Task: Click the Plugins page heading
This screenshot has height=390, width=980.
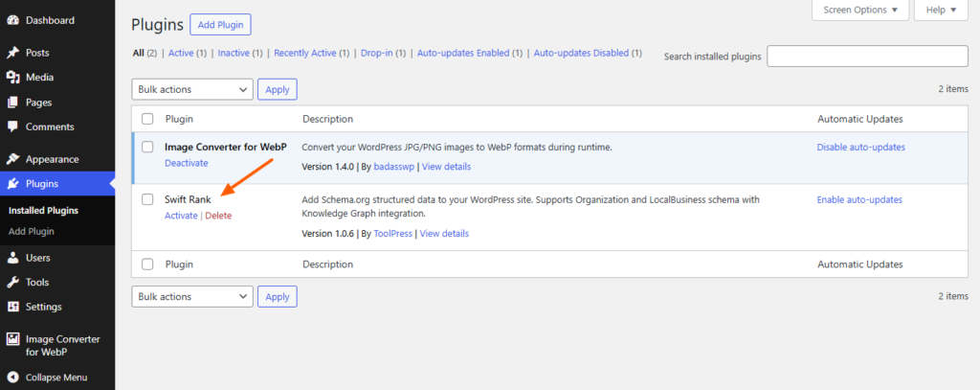Action: click(x=158, y=25)
